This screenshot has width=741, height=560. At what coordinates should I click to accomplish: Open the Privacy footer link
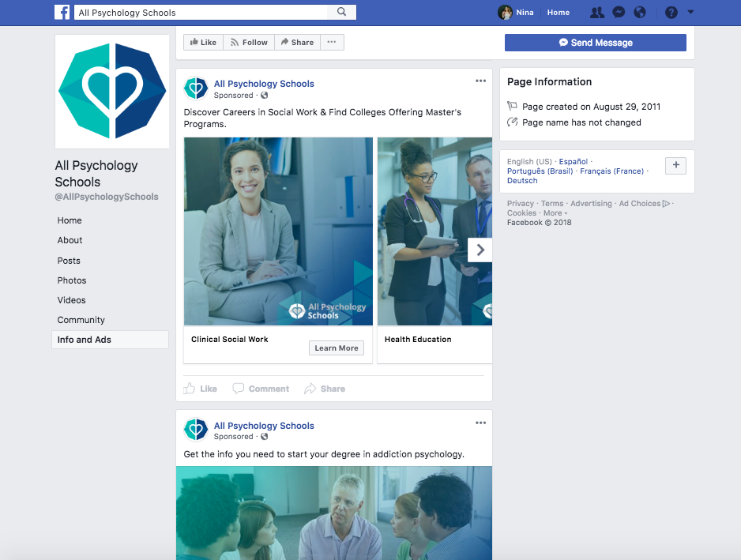(x=521, y=204)
